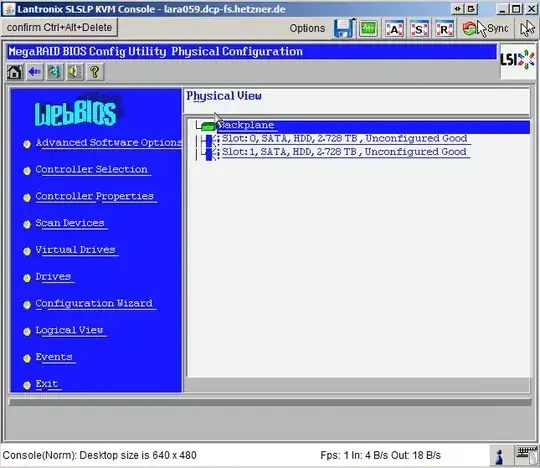This screenshot has height=468, width=540.
Task: Click the WebBIOS home icon
Action: tap(15, 72)
